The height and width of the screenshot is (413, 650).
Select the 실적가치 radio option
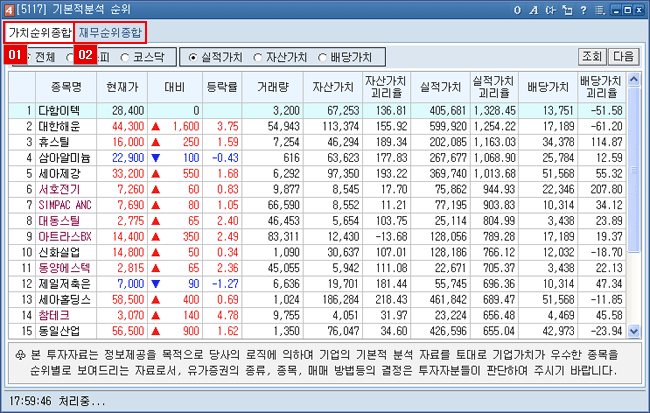[194, 56]
